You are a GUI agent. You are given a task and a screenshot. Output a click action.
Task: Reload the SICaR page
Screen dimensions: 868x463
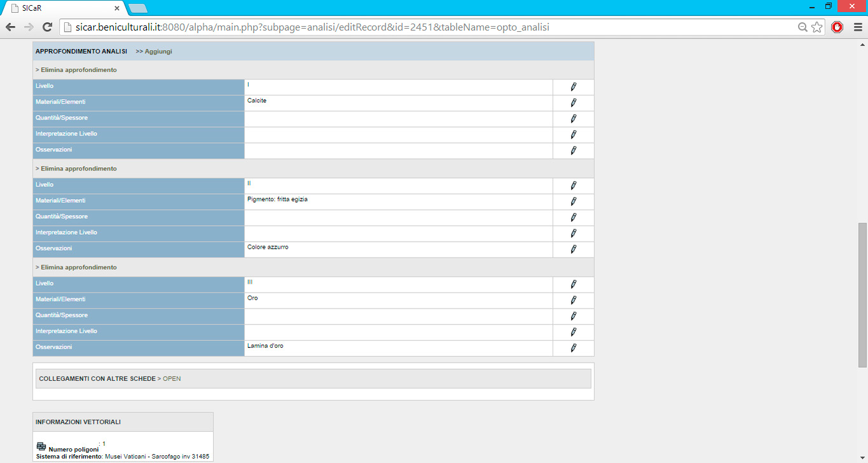click(47, 27)
